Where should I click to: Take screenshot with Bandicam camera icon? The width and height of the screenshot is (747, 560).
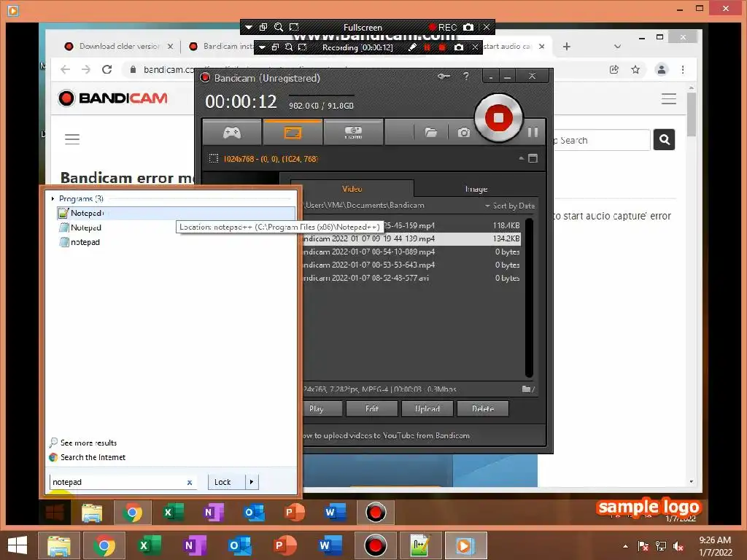(463, 133)
